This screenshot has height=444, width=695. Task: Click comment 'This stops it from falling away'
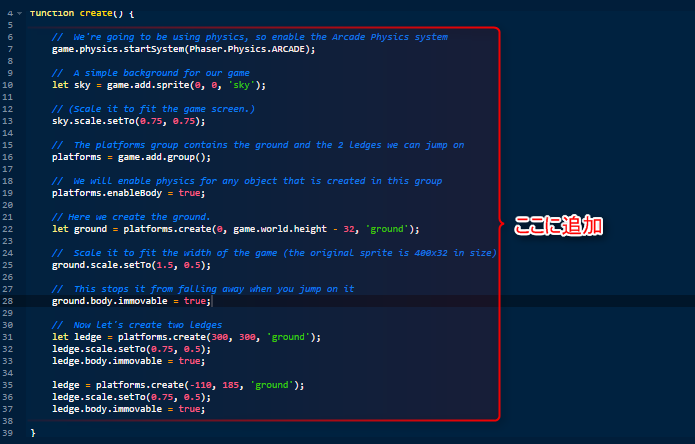[203, 289]
